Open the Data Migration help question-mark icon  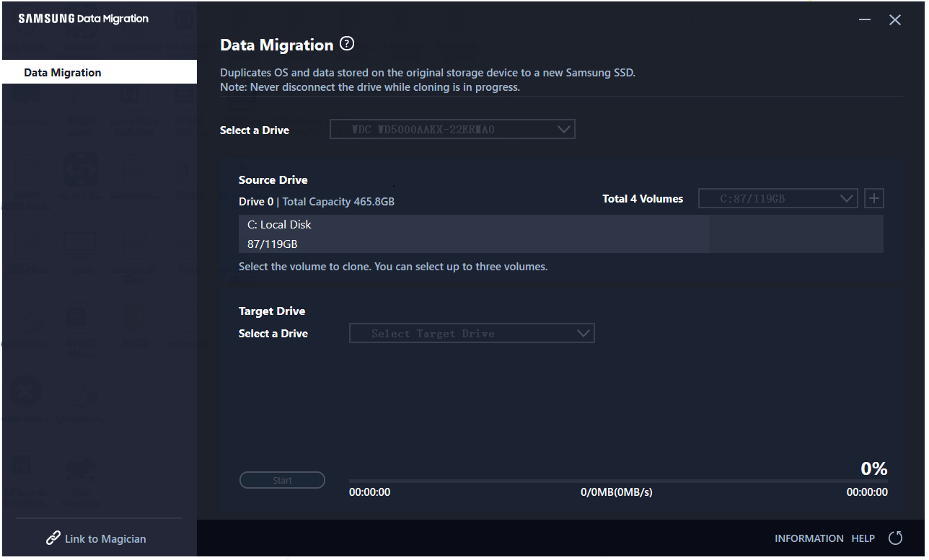coord(347,44)
